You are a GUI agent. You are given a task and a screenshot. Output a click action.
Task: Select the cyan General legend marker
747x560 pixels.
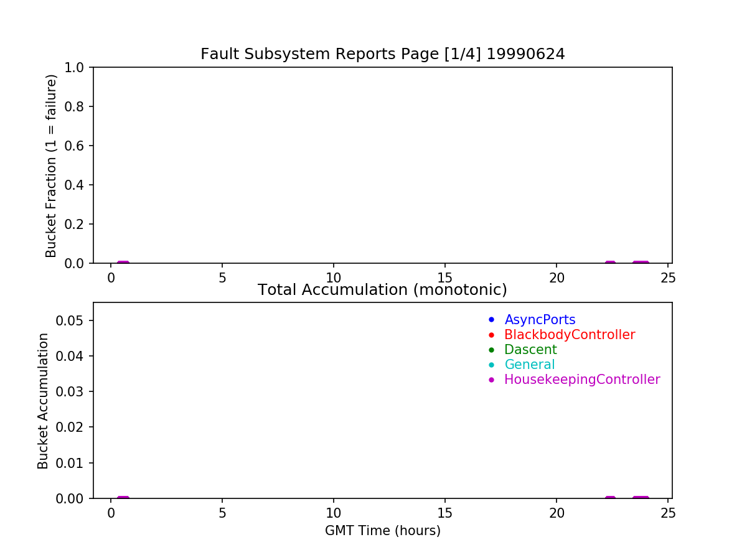[491, 365]
